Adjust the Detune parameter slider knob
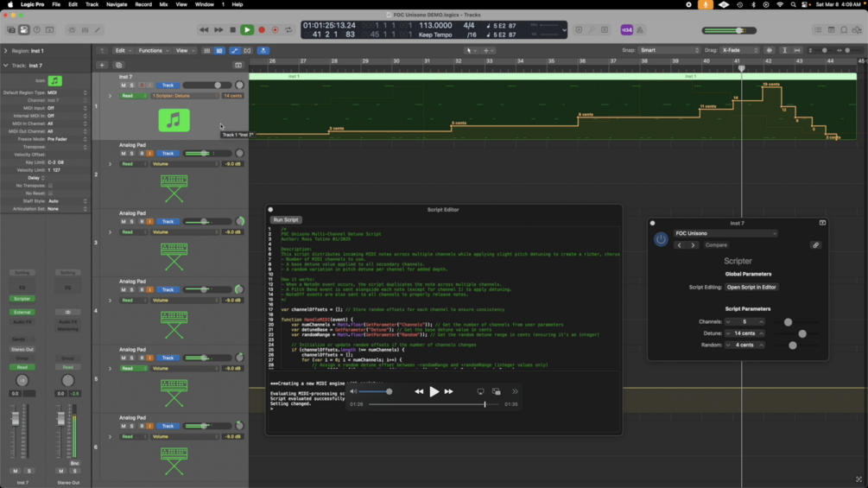This screenshot has width=868, height=488. (802, 333)
